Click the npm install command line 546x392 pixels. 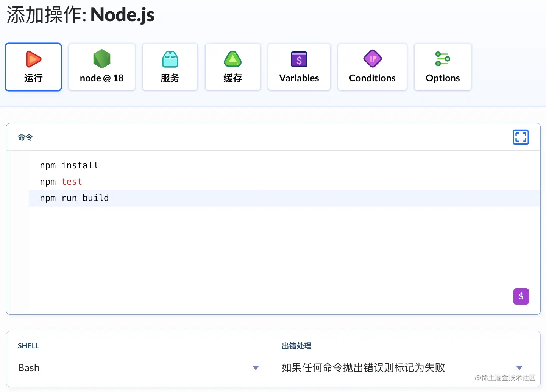[x=69, y=165]
